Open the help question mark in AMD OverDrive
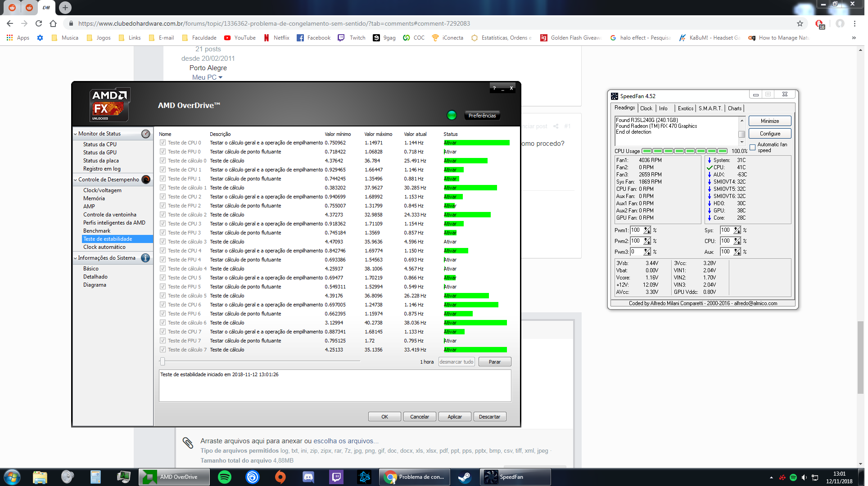 click(x=494, y=88)
